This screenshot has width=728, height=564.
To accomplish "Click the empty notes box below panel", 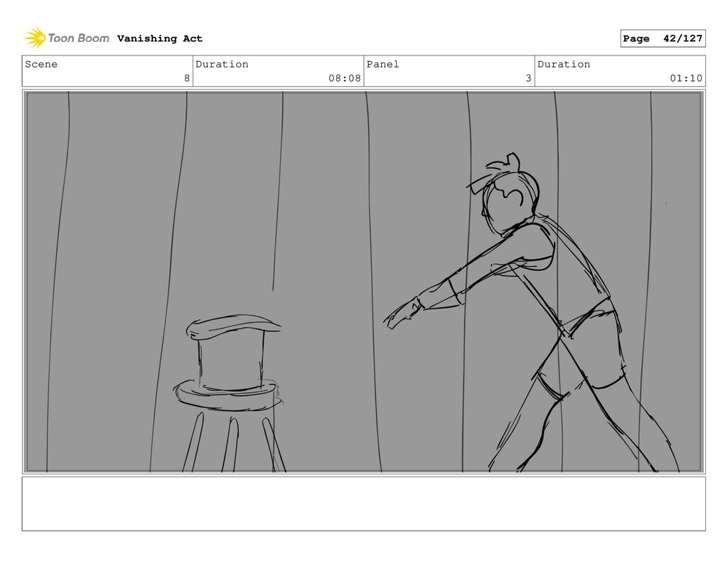I will click(363, 504).
